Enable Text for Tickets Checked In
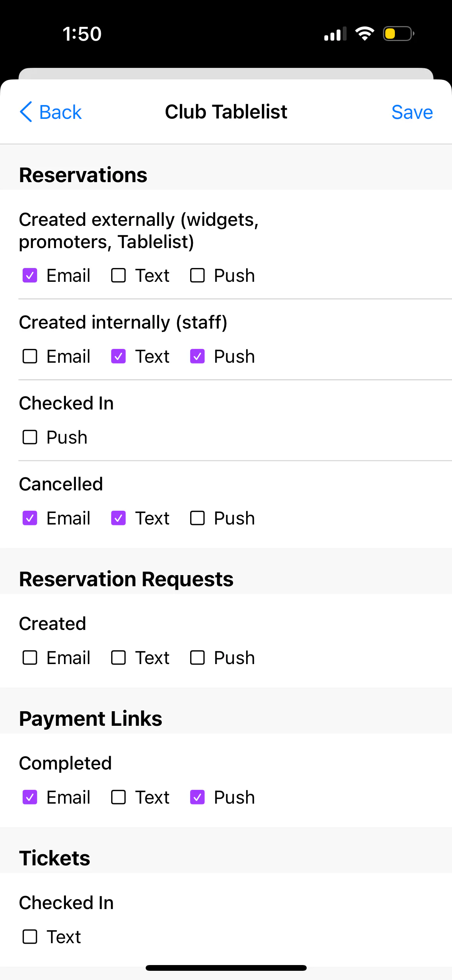The width and height of the screenshot is (452, 980). click(30, 937)
